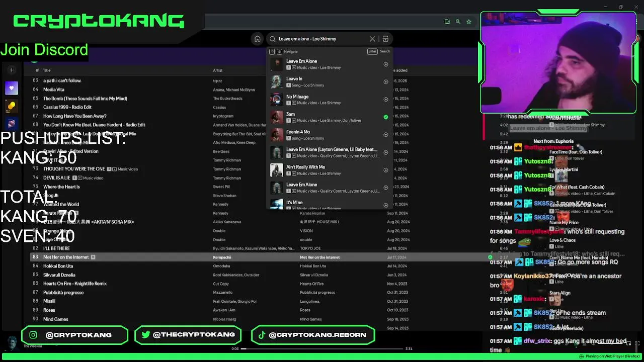
Task: Toggle the green saved check on 'Met Her on the Internet'
Action: click(x=490, y=257)
